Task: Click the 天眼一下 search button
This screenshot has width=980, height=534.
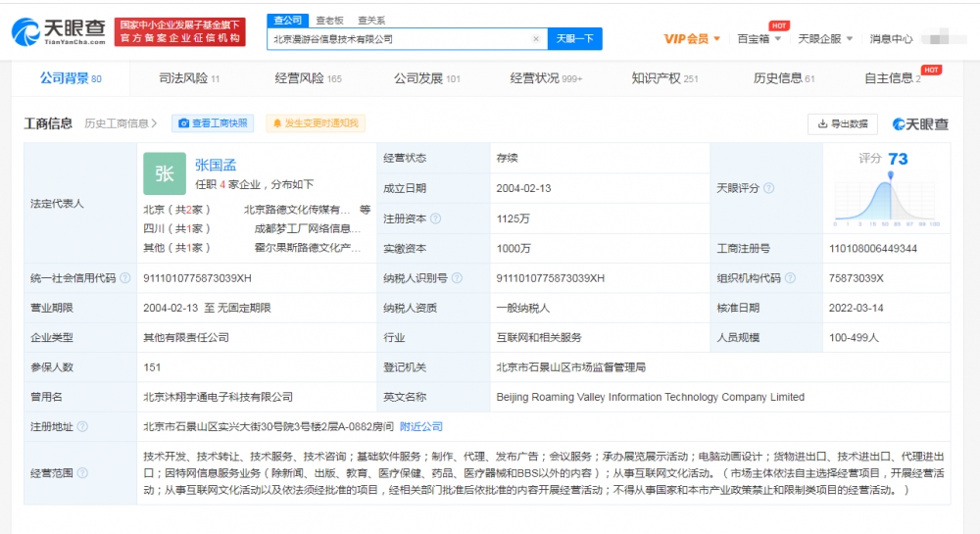Action: (575, 39)
